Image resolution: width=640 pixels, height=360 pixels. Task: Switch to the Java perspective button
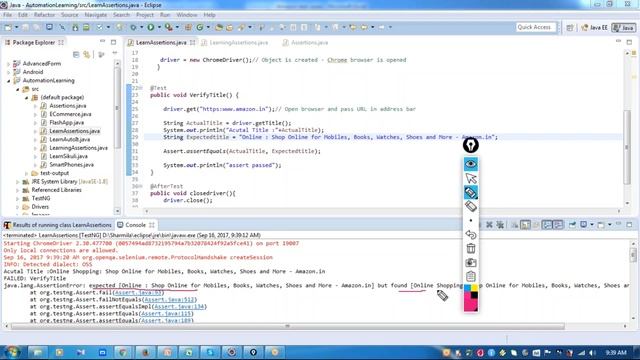624,27
